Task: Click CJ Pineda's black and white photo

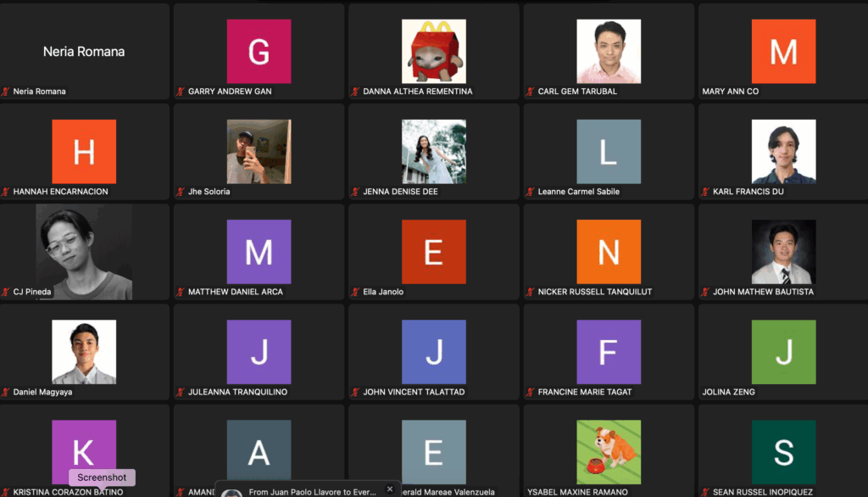Action: 83,252
